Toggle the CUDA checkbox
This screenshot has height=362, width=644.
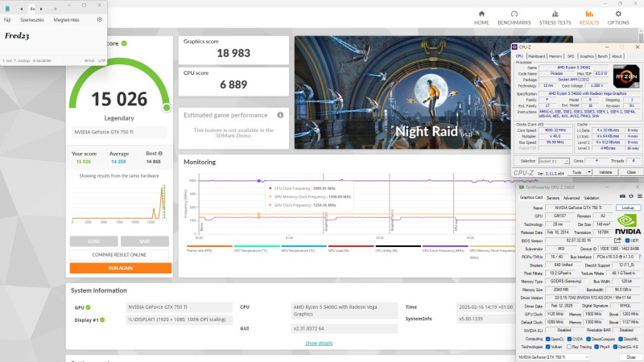pyautogui.click(x=569, y=339)
